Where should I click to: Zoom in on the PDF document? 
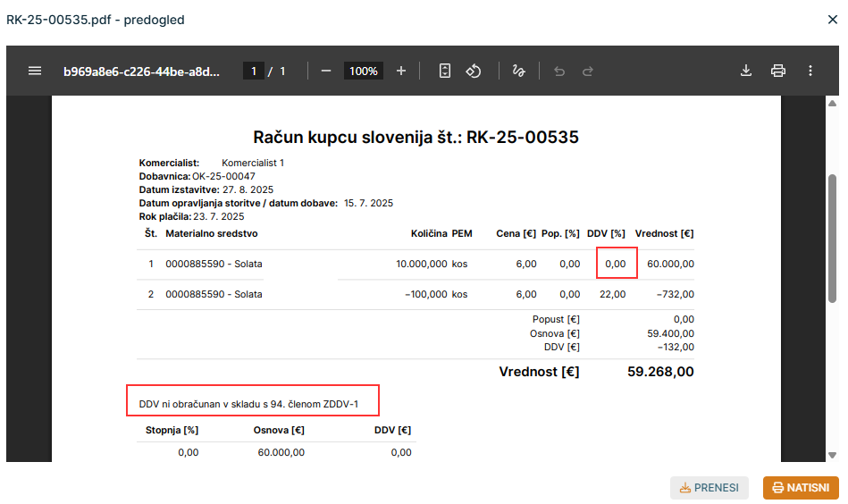click(401, 71)
